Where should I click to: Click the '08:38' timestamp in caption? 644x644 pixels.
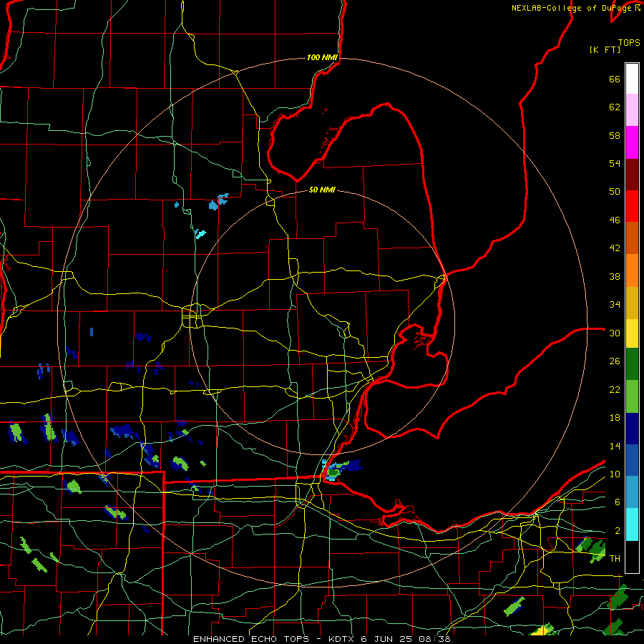434,639
